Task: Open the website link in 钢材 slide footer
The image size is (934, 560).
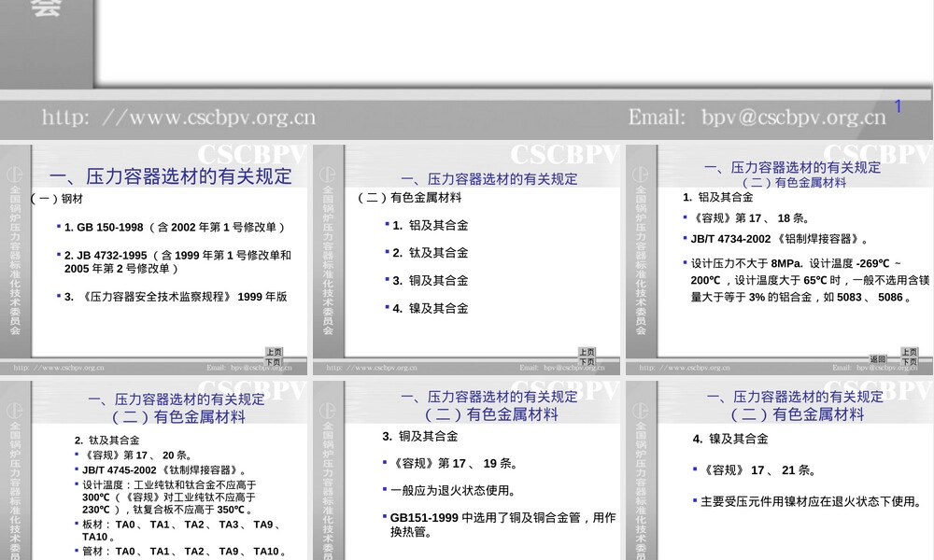Action: 59,368
